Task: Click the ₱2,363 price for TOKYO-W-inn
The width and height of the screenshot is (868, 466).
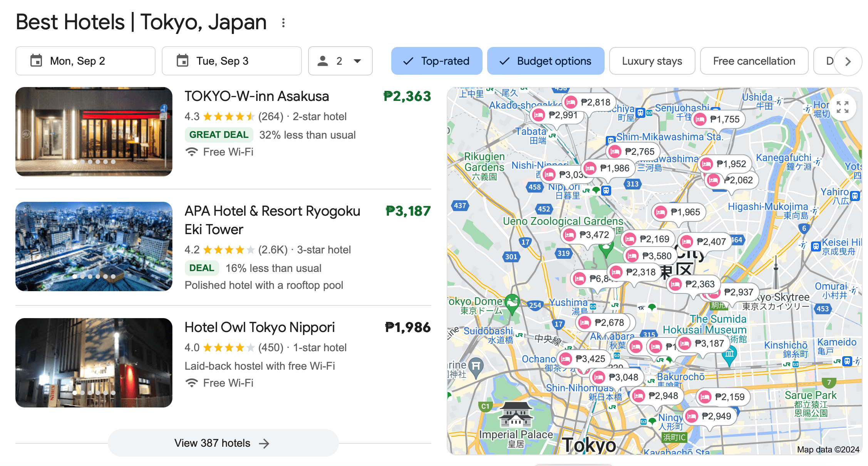Action: (x=407, y=96)
